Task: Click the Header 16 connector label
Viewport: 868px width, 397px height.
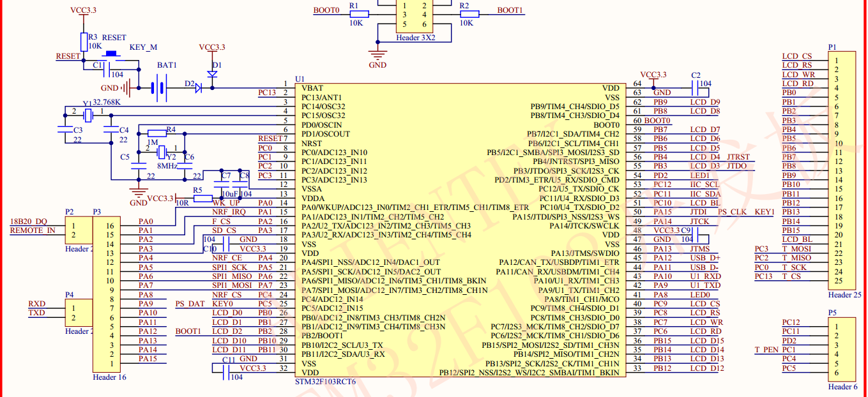Action: pos(109,377)
